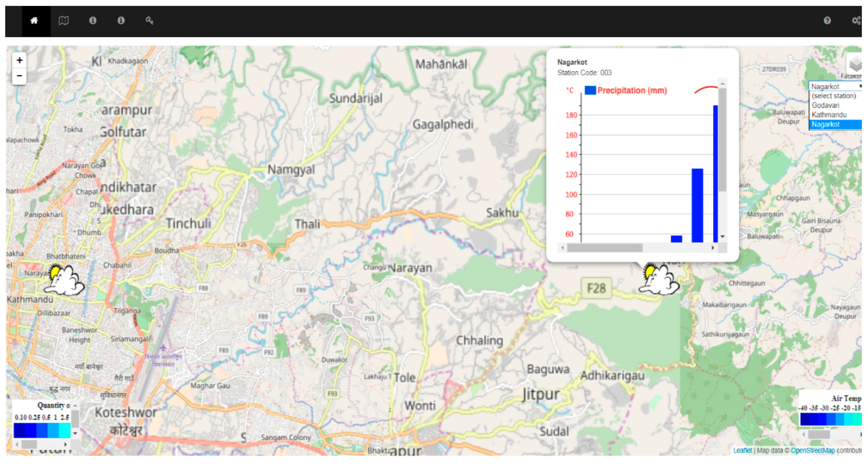The height and width of the screenshot is (464, 868).
Task: Click the second info circle icon
Action: pyautogui.click(x=121, y=21)
